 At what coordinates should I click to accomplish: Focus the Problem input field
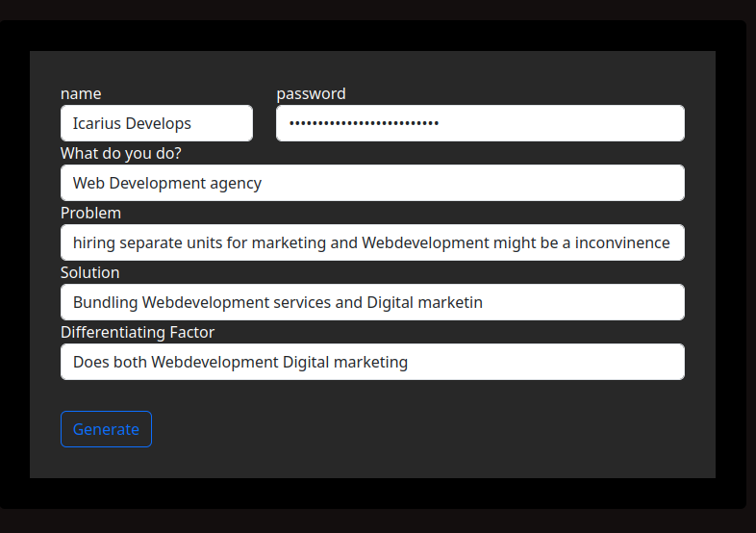click(x=372, y=242)
